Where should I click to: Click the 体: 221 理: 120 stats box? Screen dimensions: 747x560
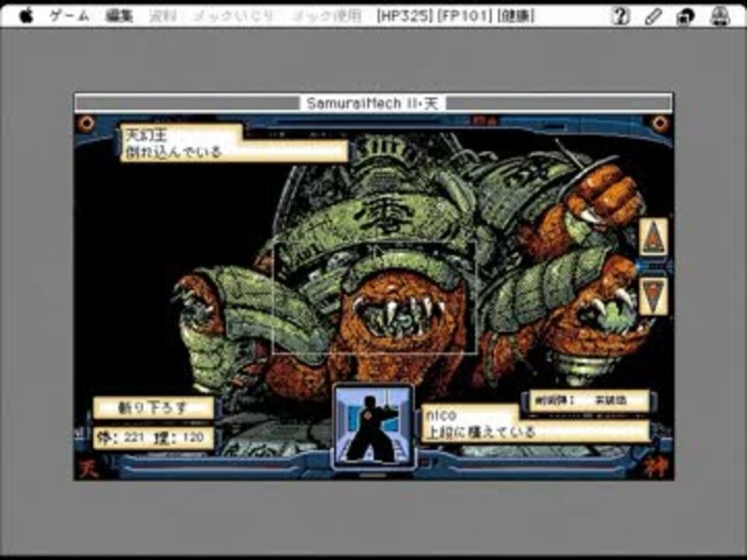(x=153, y=438)
